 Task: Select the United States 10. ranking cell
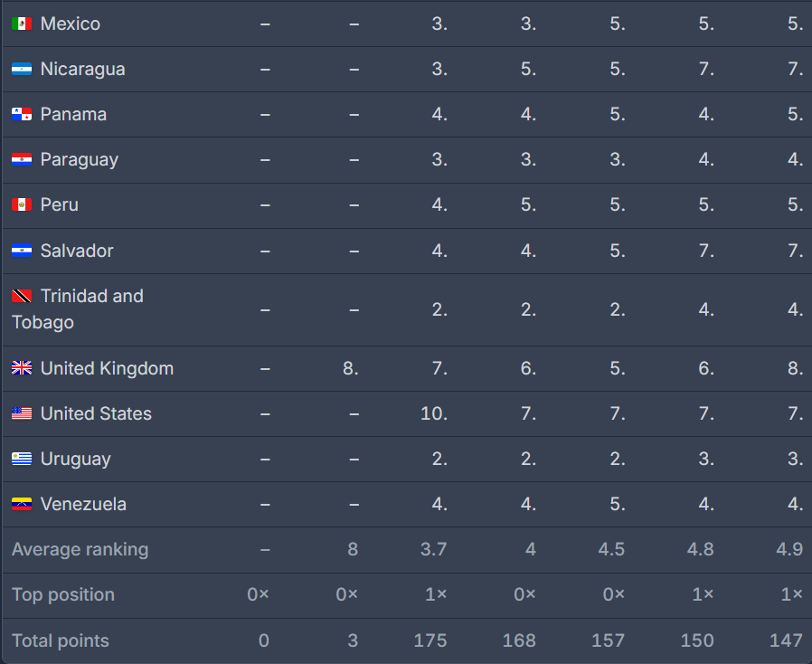coord(434,413)
